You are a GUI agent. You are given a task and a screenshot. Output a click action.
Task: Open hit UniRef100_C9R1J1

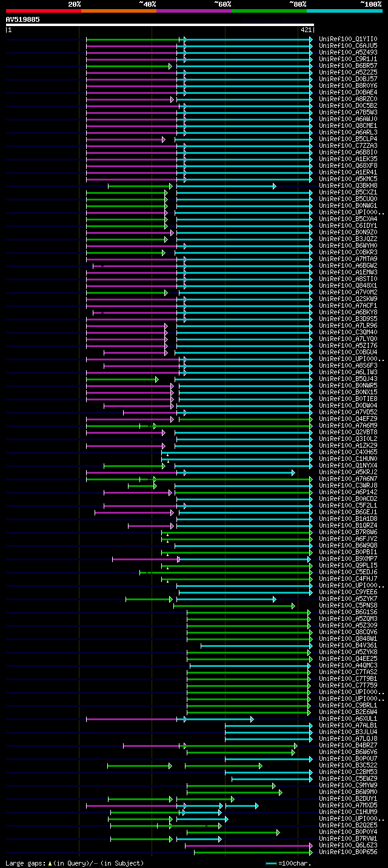(348, 59)
